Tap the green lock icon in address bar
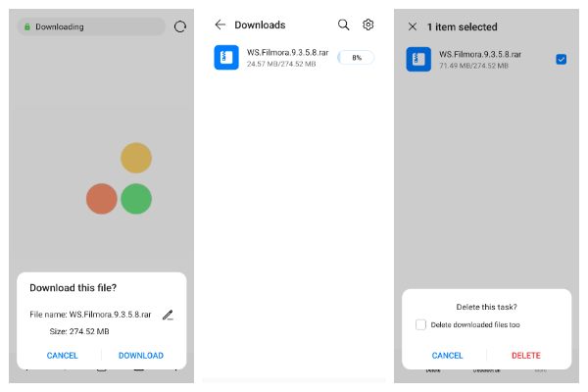Screen dimensions: 588x392 coord(27,26)
